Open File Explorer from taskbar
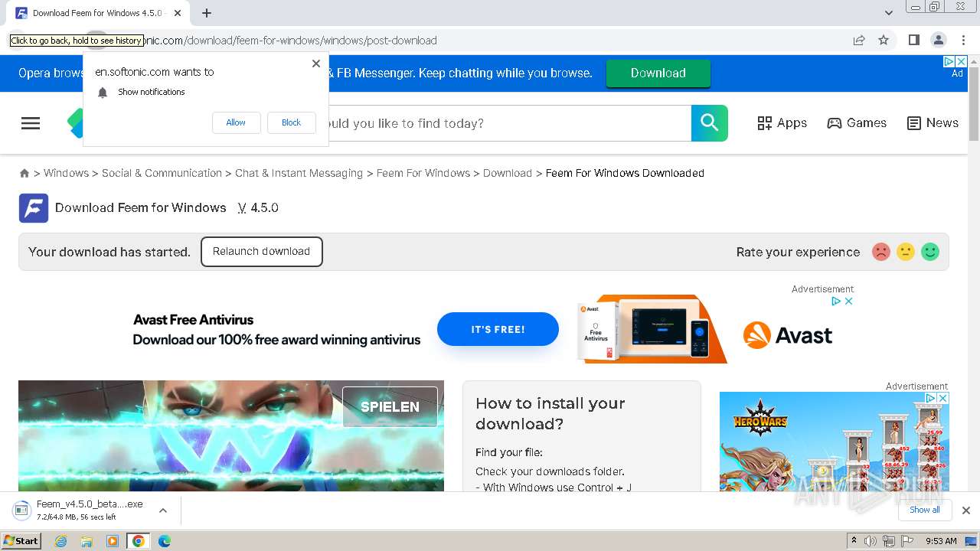This screenshot has width=980, height=551. [x=87, y=541]
